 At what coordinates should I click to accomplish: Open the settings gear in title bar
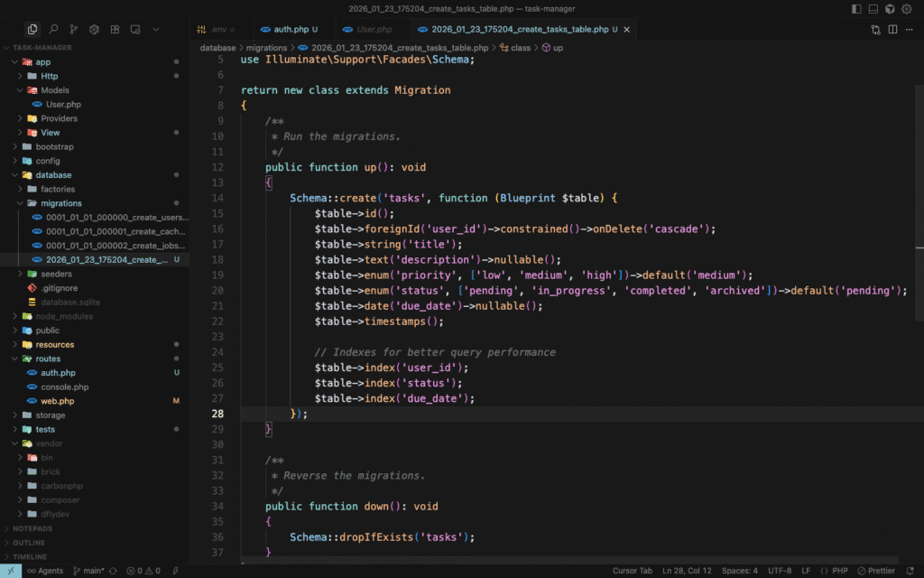907,9
